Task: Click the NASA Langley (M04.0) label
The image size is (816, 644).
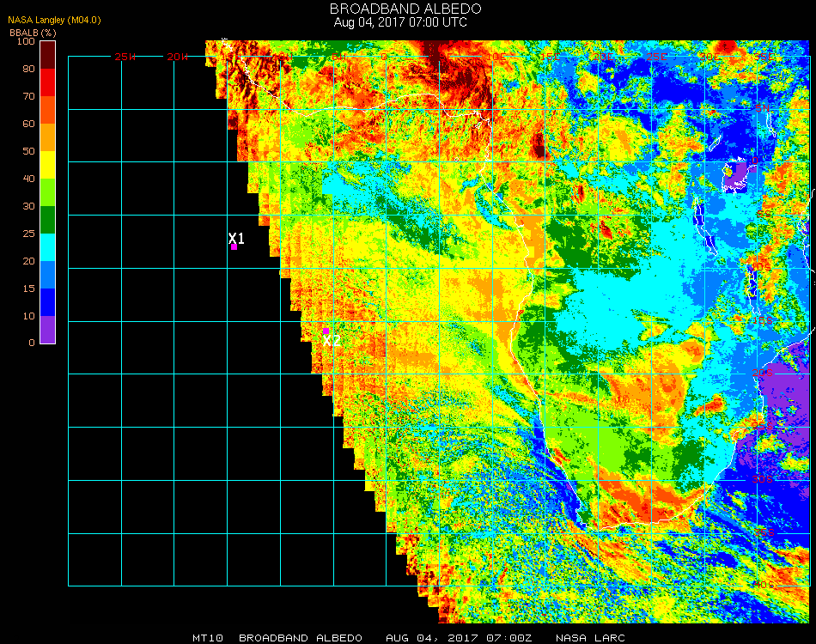Action: tap(54, 20)
